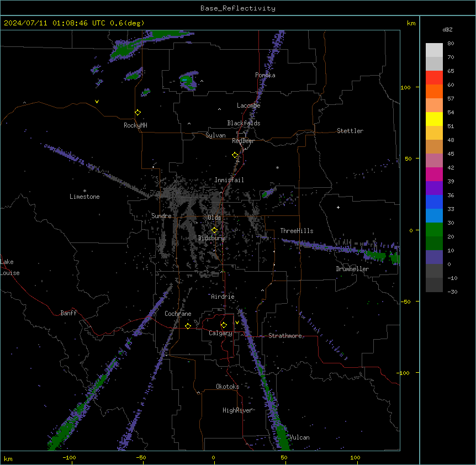
Task: Select the blue swatch at 36 dBZ
Action: click(434, 202)
